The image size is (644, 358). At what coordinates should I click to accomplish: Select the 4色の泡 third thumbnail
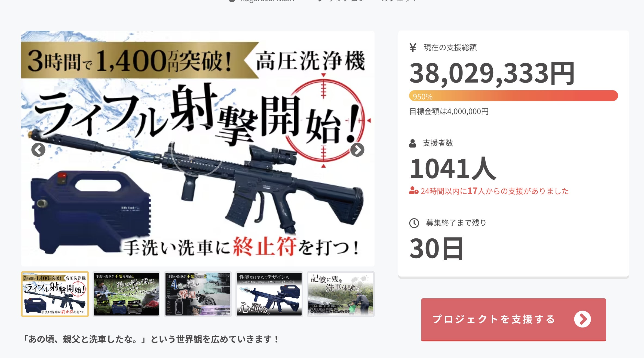[x=198, y=294]
